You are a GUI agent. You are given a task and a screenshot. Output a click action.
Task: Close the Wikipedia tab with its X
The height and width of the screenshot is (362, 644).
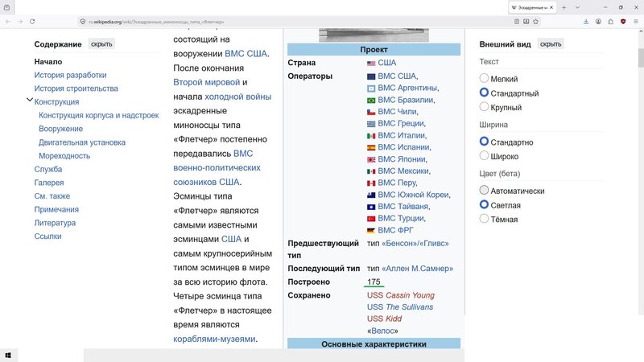click(551, 7)
